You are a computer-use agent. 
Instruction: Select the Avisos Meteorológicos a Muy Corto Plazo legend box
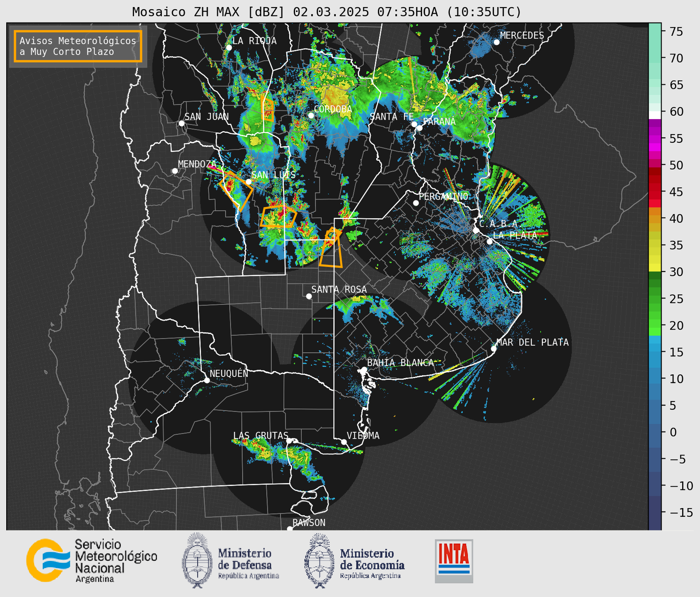point(78,46)
